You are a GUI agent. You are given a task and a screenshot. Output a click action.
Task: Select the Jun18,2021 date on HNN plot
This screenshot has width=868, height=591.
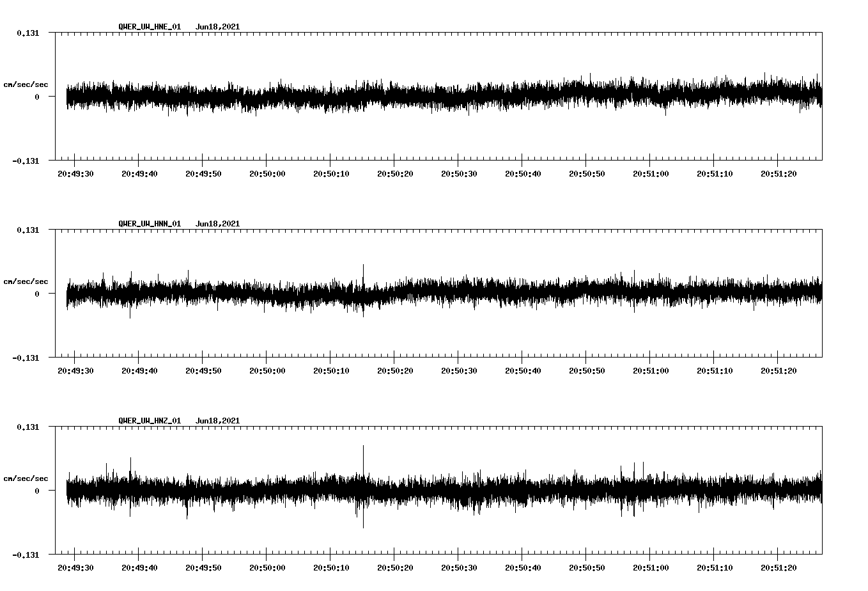coord(218,224)
